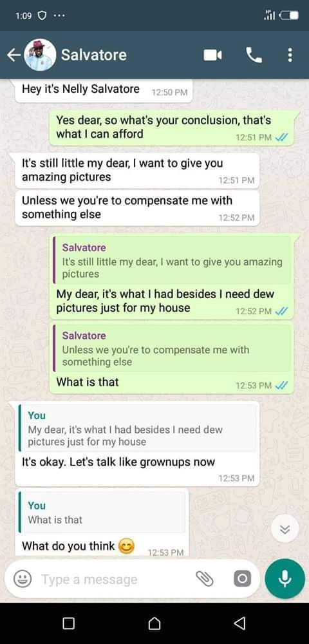Tap the paperclip attachment icon
The width and height of the screenshot is (309, 644).
pos(204,579)
